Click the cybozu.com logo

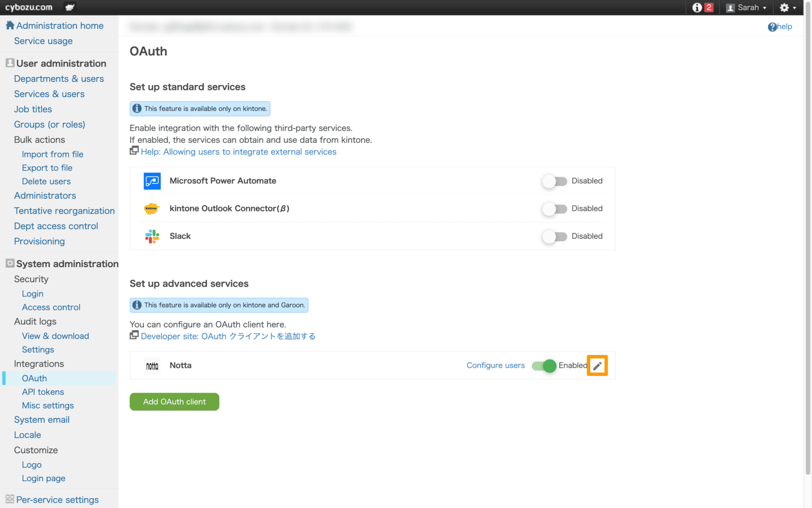pyautogui.click(x=29, y=7)
